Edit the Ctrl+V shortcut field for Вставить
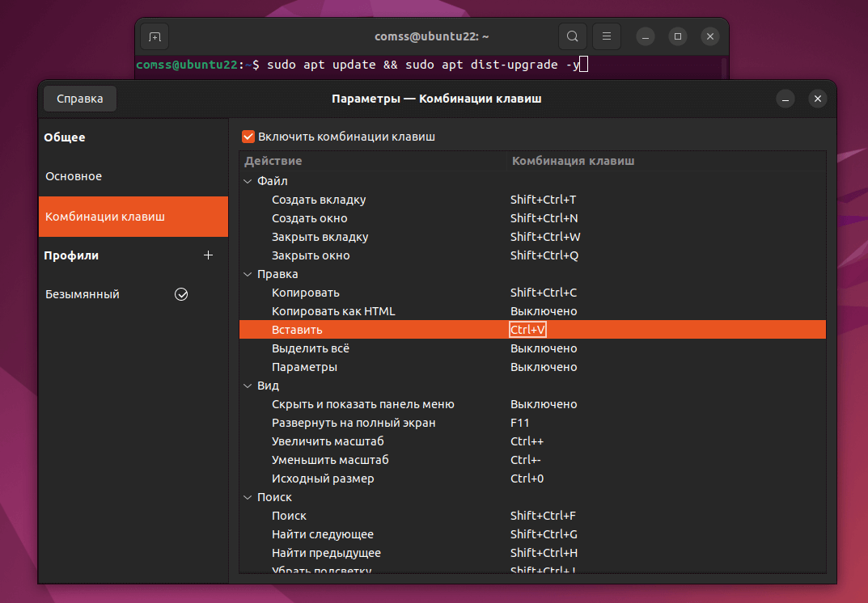 [528, 330]
